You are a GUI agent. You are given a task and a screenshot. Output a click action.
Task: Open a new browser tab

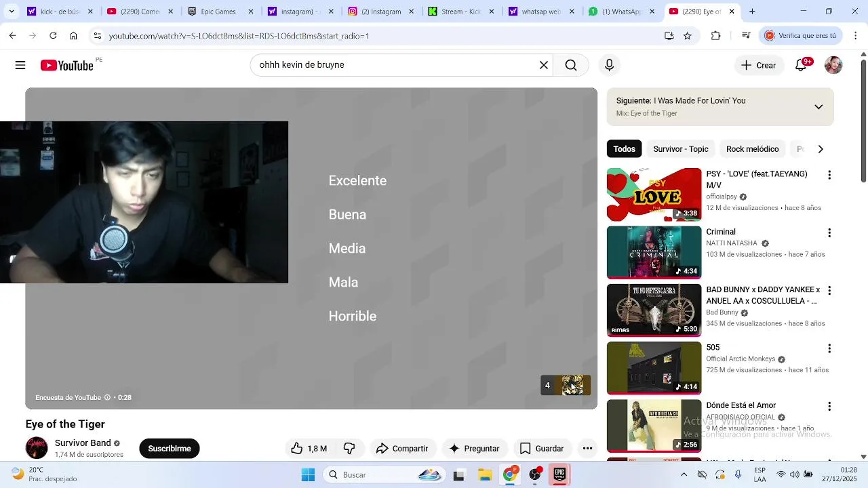(752, 12)
